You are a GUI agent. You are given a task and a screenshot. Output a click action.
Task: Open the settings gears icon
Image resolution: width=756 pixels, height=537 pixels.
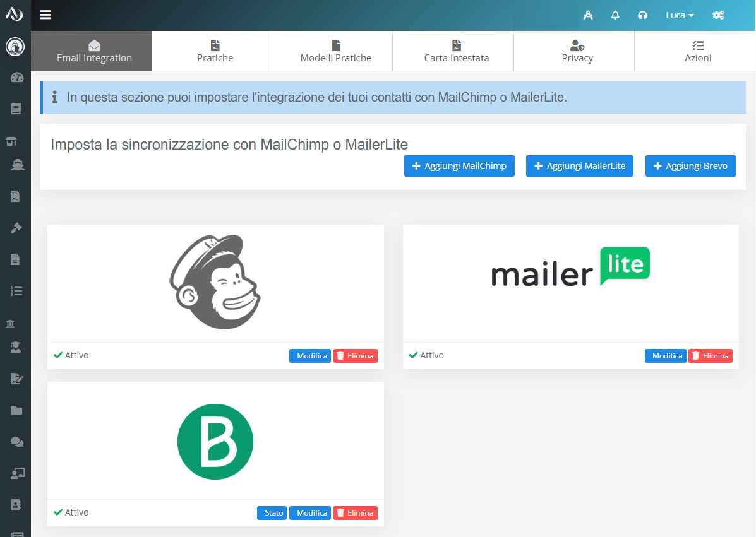(x=718, y=15)
